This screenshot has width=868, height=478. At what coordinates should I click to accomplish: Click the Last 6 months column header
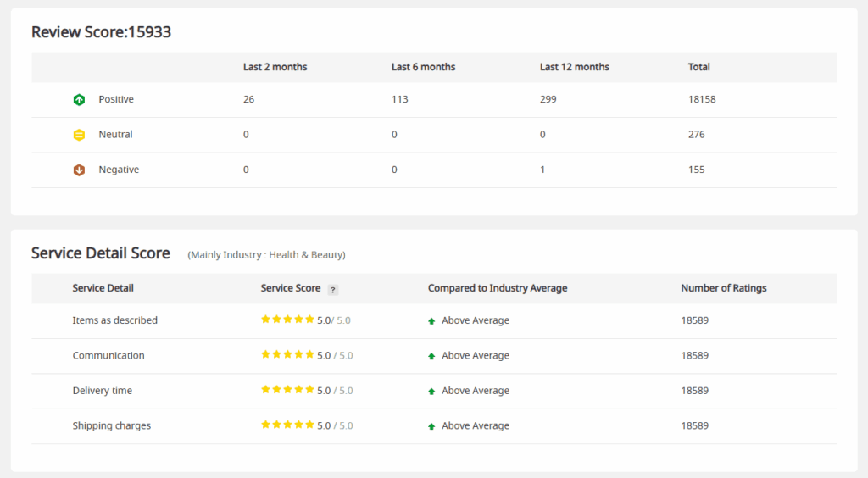tap(424, 67)
